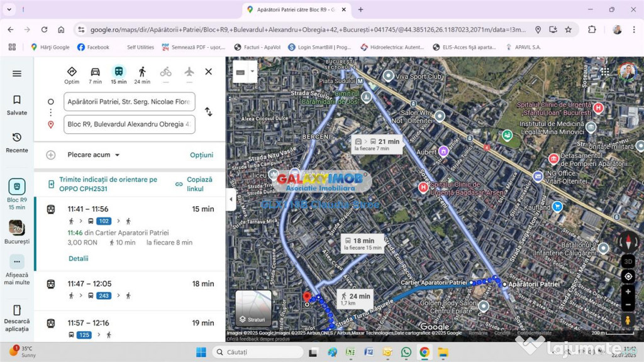Click the red destination pin on map
The image size is (644, 362).
click(307, 297)
